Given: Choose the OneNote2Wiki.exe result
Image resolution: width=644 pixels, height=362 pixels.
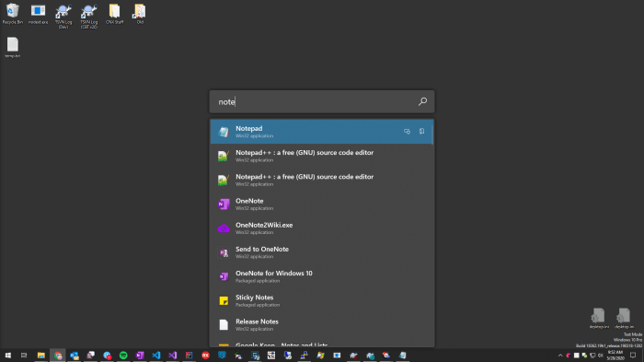Looking at the screenshot, I should pyautogui.click(x=322, y=228).
